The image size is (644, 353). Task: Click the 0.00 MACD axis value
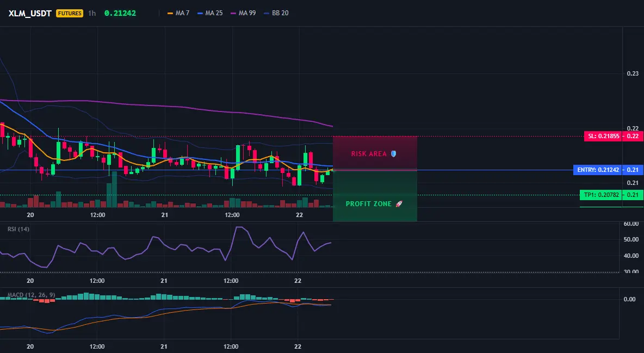click(x=630, y=299)
